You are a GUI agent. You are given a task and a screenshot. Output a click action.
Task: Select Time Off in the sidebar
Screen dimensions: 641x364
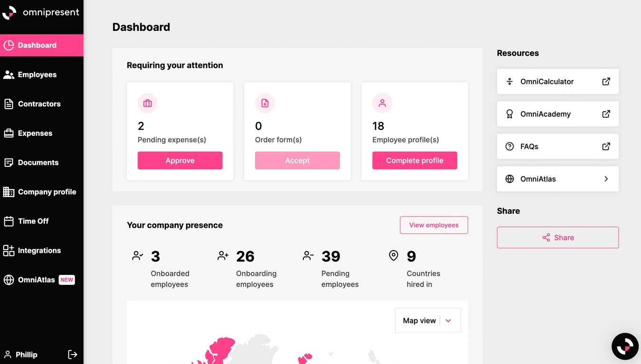pos(33,221)
